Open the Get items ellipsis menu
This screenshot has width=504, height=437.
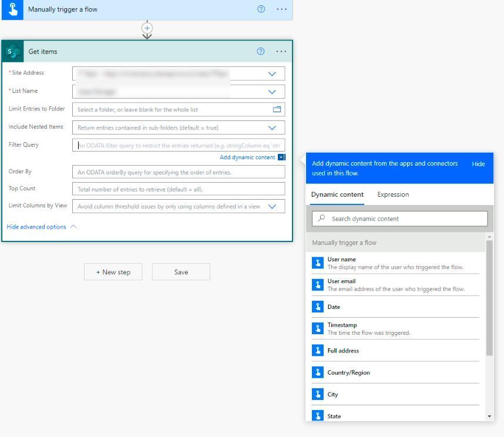pos(281,52)
